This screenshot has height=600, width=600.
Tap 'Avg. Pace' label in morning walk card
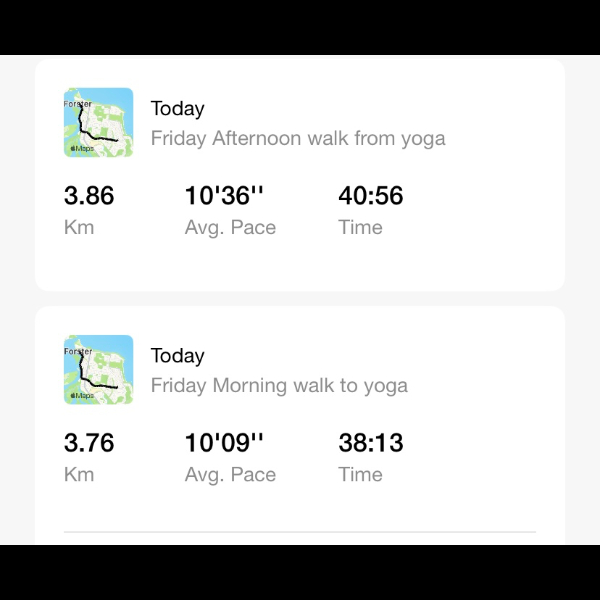[x=230, y=474]
